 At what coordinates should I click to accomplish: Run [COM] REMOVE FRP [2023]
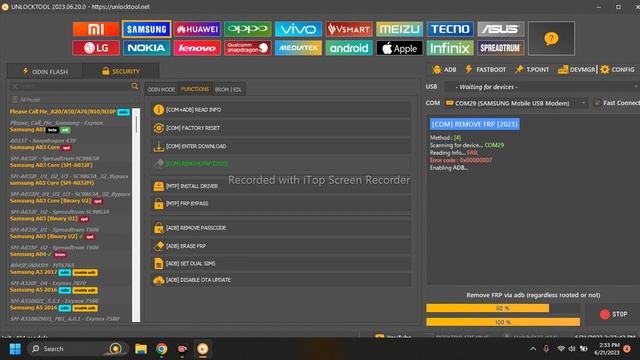click(281, 164)
